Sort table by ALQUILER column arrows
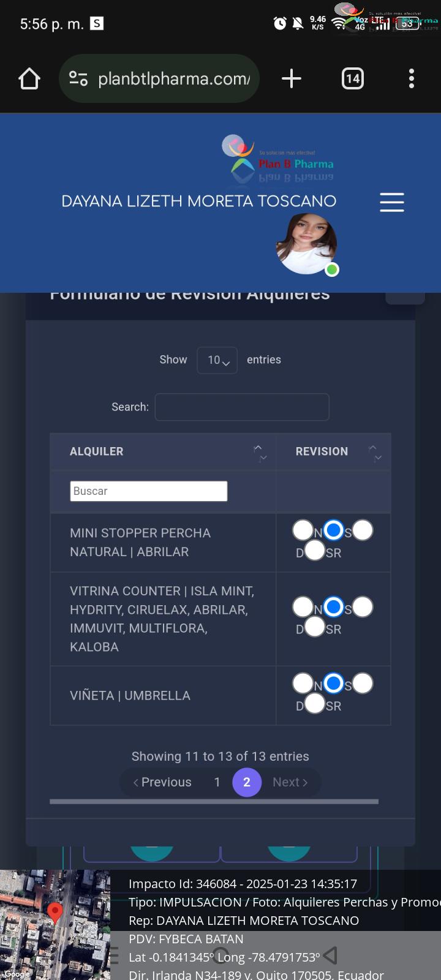Viewport: 441px width, 980px height. click(260, 452)
